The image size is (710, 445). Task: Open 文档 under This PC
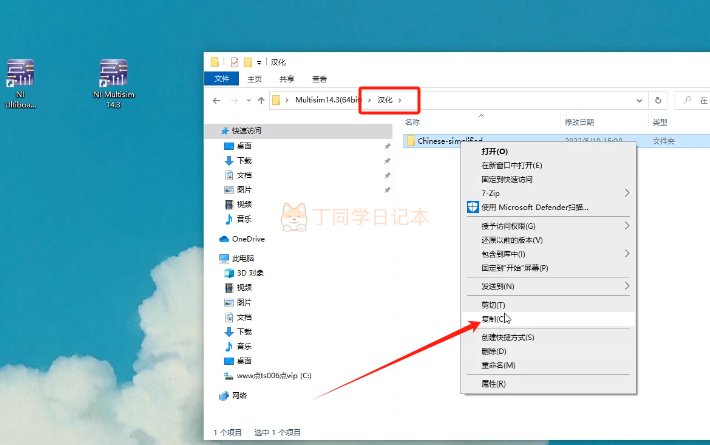244,317
